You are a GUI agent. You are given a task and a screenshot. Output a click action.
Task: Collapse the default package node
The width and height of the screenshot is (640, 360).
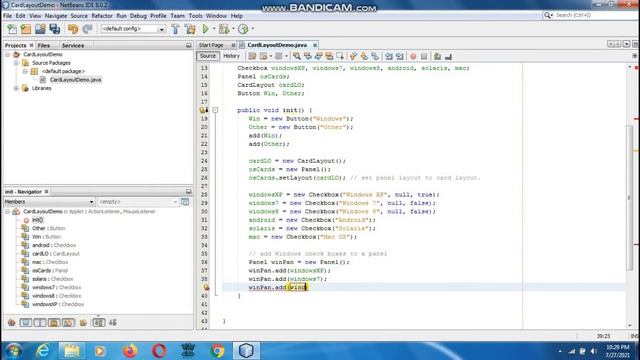pyautogui.click(x=25, y=71)
